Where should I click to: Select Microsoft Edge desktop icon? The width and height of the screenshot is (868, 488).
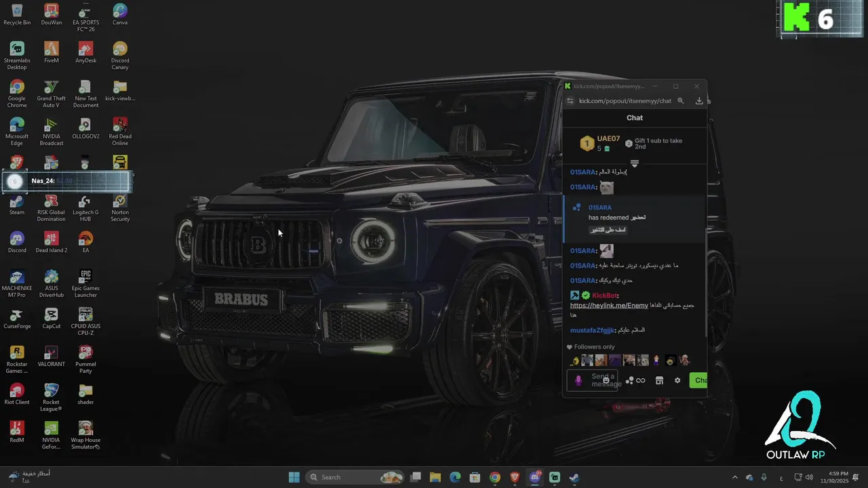17,131
